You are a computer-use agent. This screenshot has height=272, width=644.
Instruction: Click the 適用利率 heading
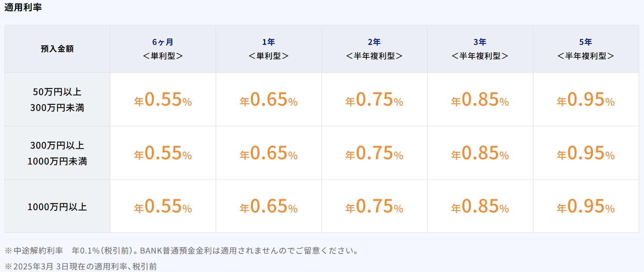click(23, 7)
